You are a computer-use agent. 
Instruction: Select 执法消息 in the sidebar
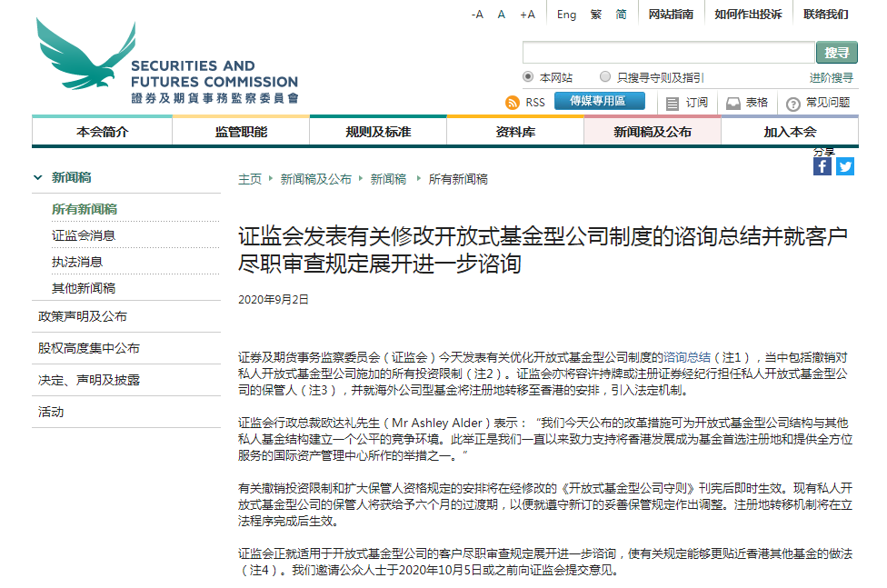pos(77,262)
